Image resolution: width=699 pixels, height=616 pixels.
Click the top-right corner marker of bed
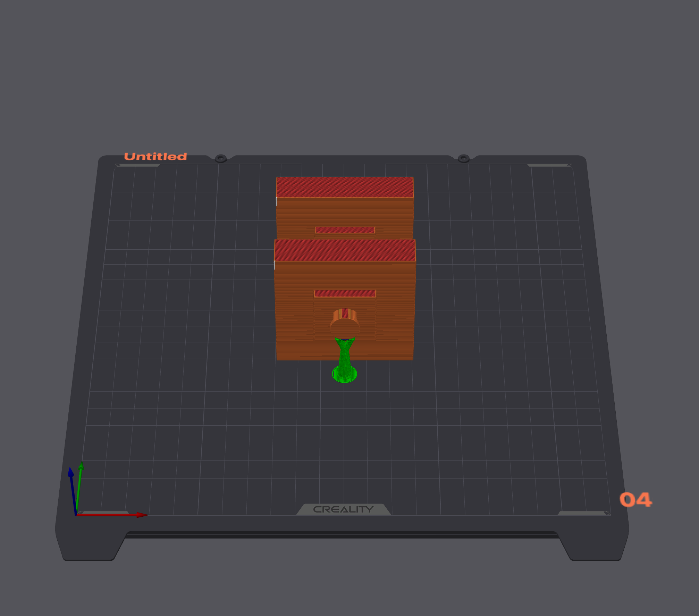click(549, 165)
